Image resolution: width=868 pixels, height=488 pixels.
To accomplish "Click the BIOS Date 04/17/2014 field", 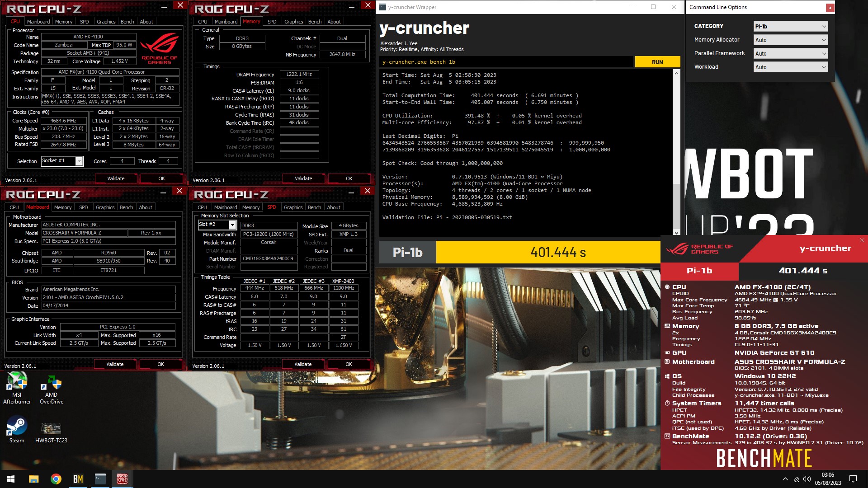I will pos(108,305).
